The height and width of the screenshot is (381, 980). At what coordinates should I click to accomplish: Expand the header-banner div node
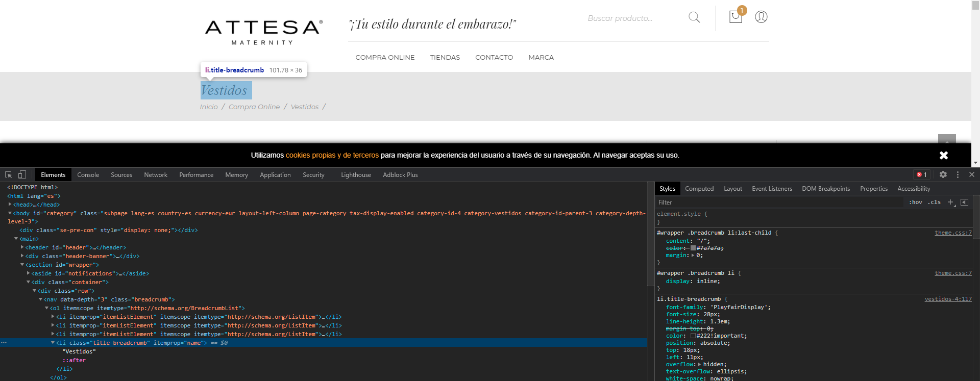click(x=22, y=256)
